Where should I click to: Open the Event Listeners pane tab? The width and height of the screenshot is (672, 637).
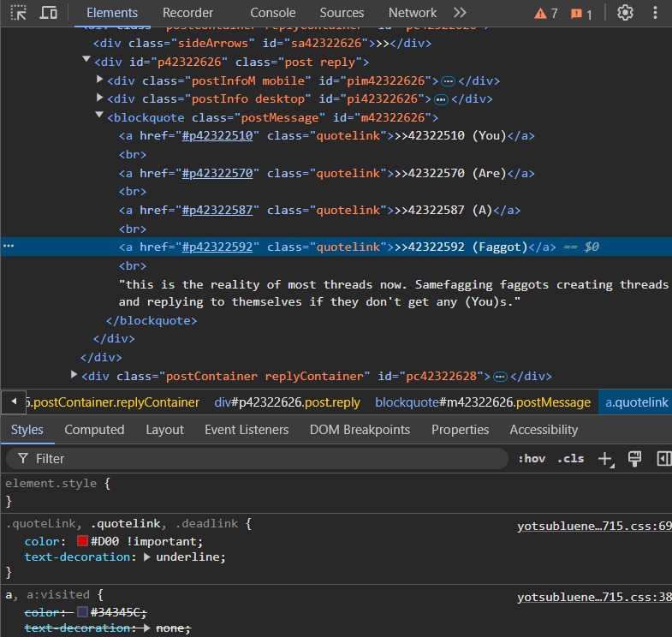[247, 430]
